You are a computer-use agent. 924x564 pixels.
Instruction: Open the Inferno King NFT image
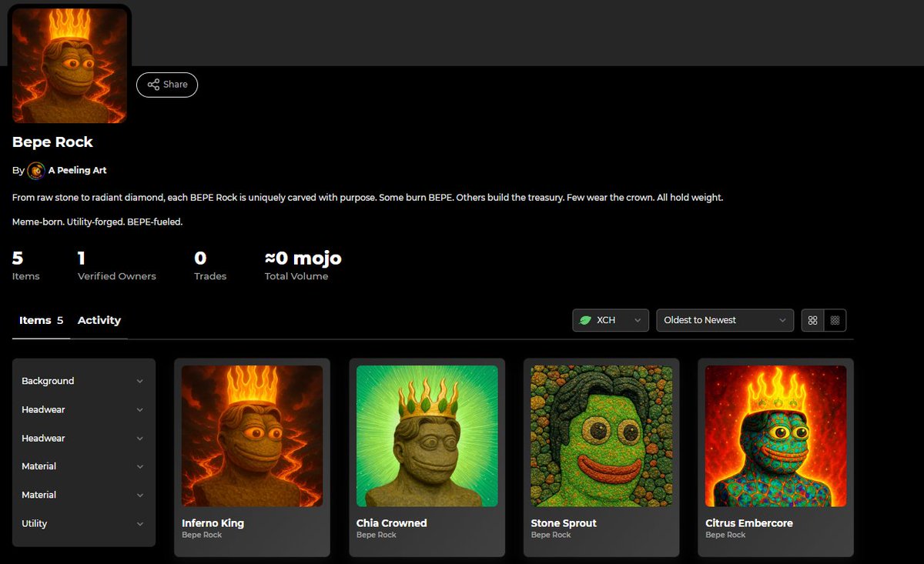(252, 436)
